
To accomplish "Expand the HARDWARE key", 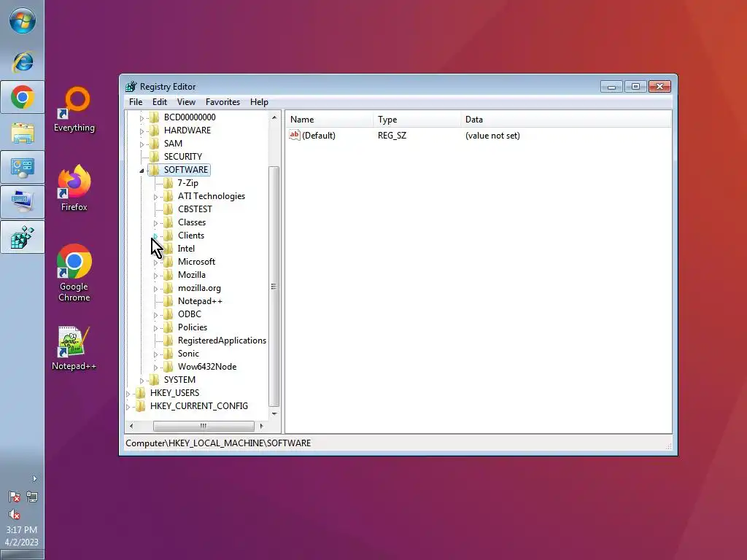I will (142, 131).
